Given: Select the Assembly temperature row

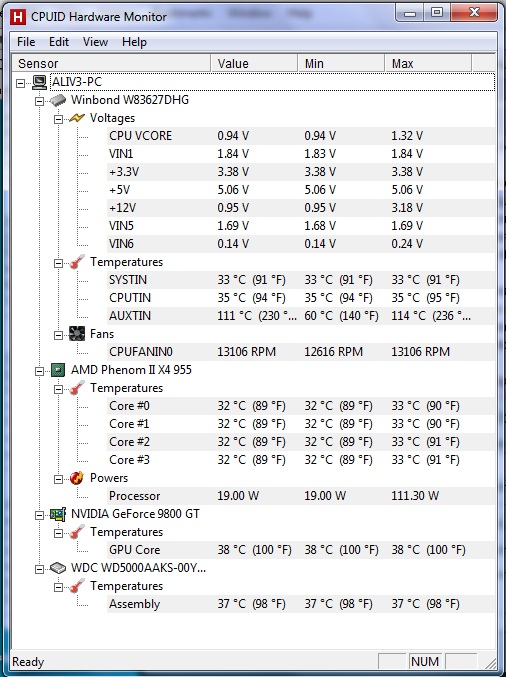Looking at the screenshot, I should (x=301, y=604).
